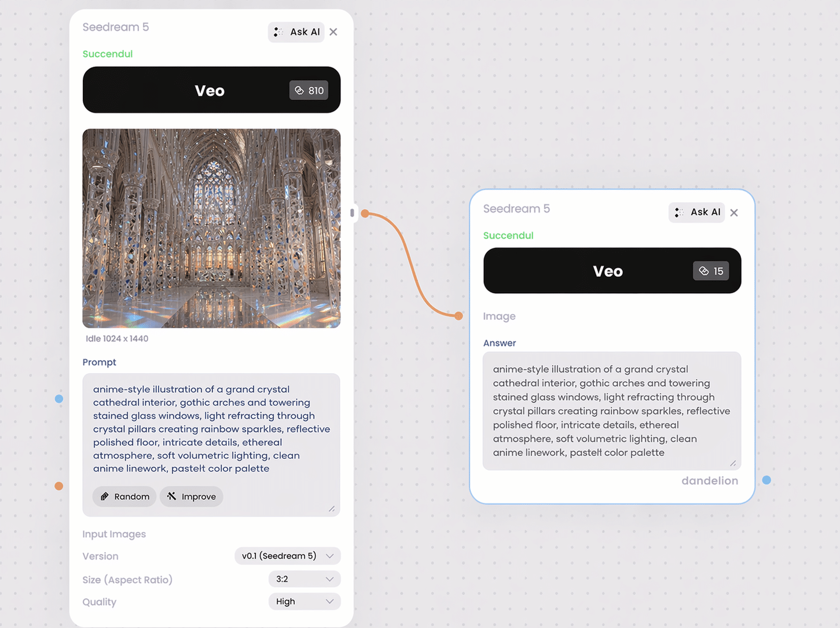Viewport: 840px width, 628px height.
Task: Click the generated crystal cathedral image
Action: pos(211,228)
